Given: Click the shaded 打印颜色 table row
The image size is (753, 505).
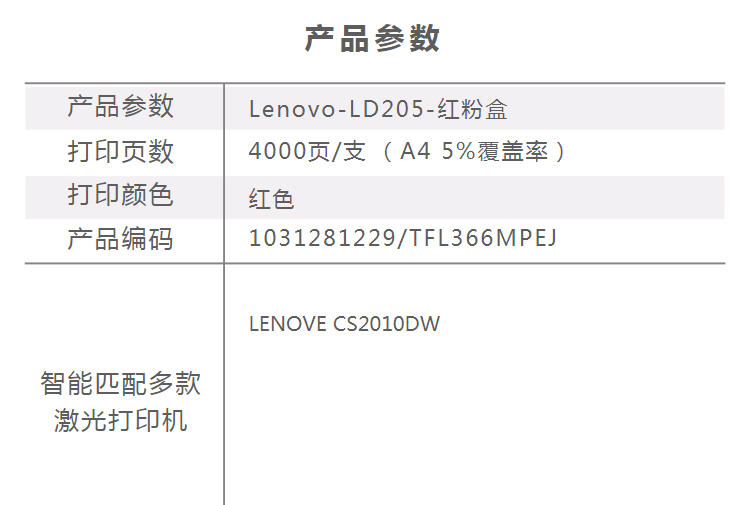Looking at the screenshot, I should 375,197.
